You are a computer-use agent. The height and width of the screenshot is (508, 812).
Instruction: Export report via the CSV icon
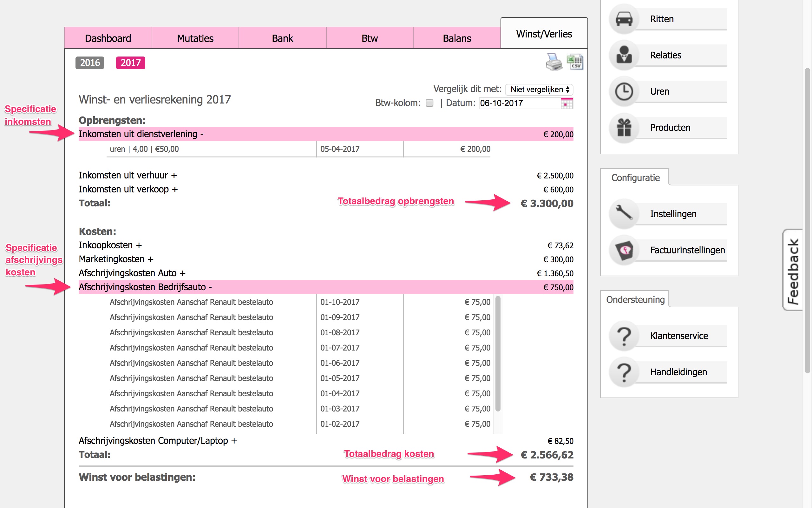[575, 62]
